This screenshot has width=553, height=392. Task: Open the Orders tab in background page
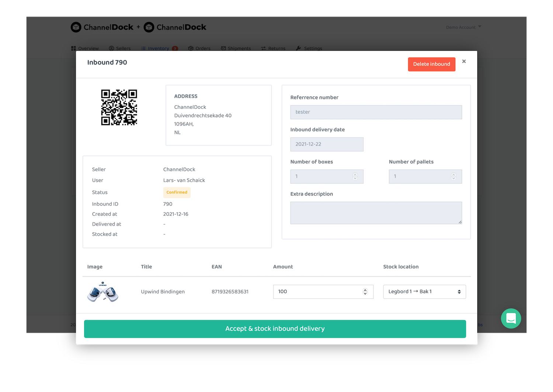[x=199, y=48]
